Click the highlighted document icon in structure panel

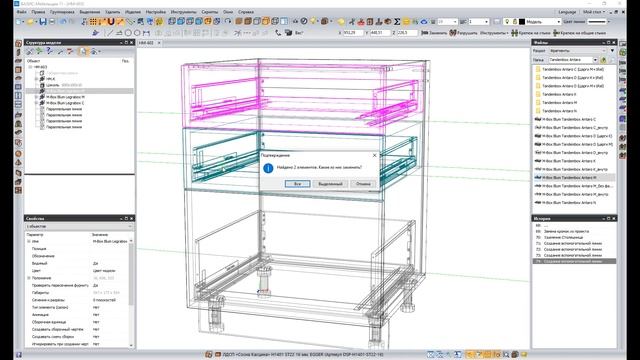[83, 51]
